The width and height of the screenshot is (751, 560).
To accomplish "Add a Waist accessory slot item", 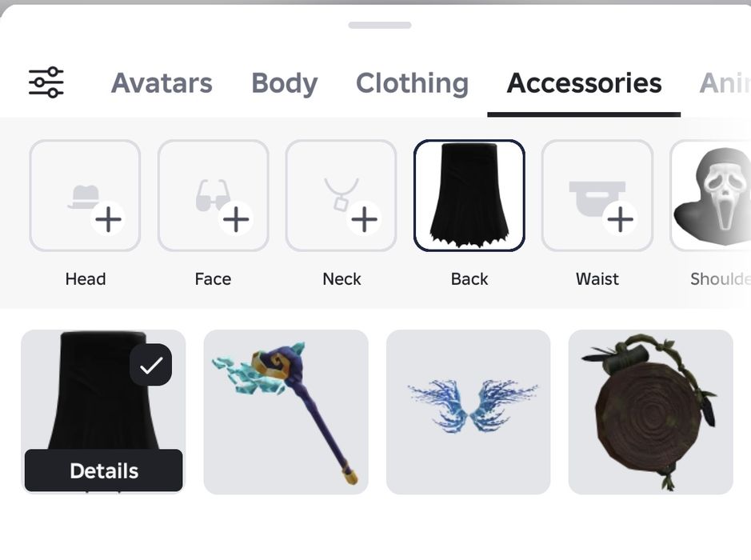I will click(x=597, y=195).
